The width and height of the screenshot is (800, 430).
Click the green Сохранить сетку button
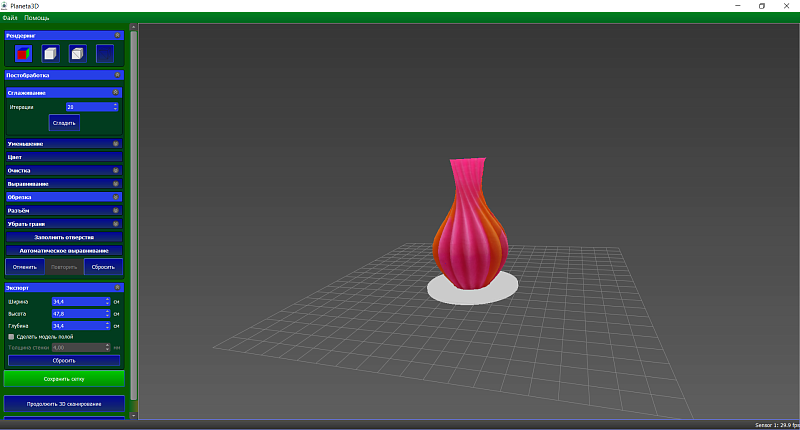[64, 379]
